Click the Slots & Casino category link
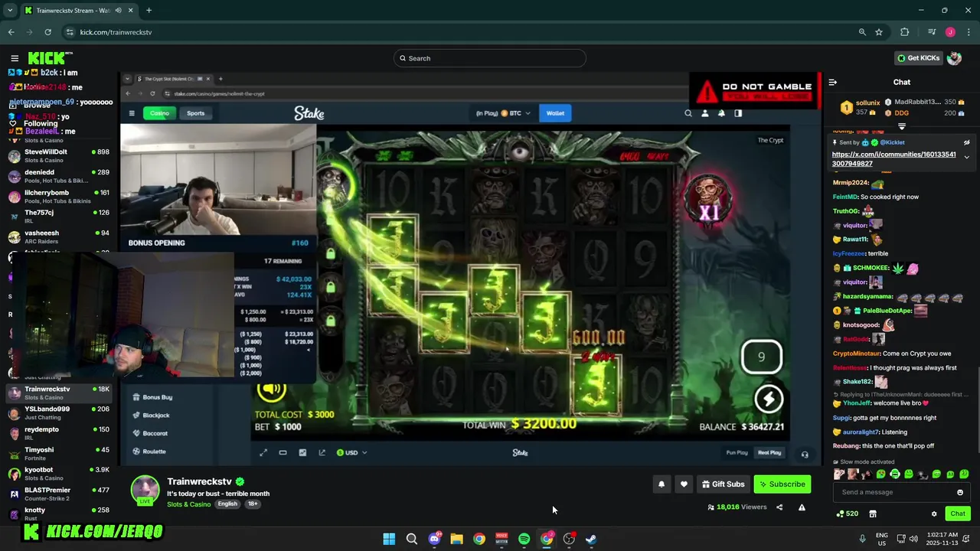 [x=189, y=504]
